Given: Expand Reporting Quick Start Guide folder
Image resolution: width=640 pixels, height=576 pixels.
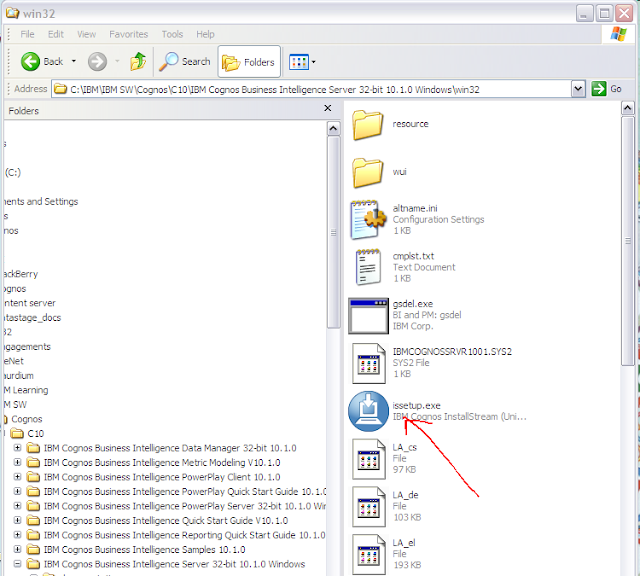Looking at the screenshot, I should tap(17, 535).
